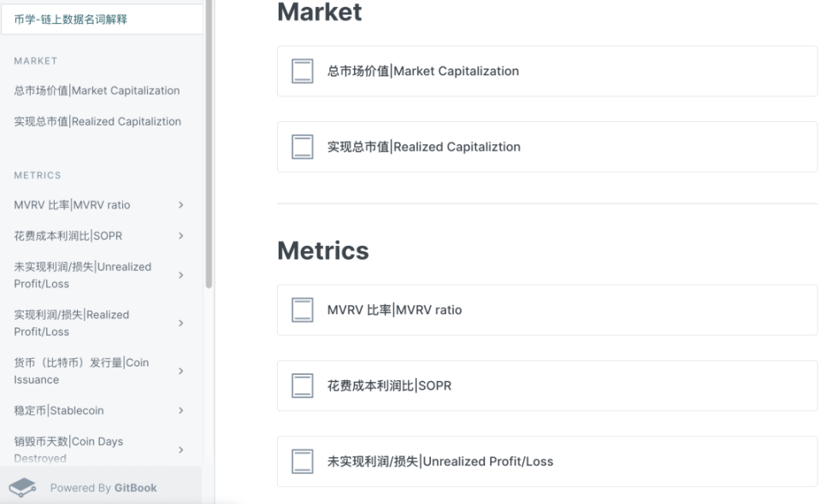Click the page icon on MVRV ratio card
831x504 pixels.
click(x=303, y=310)
